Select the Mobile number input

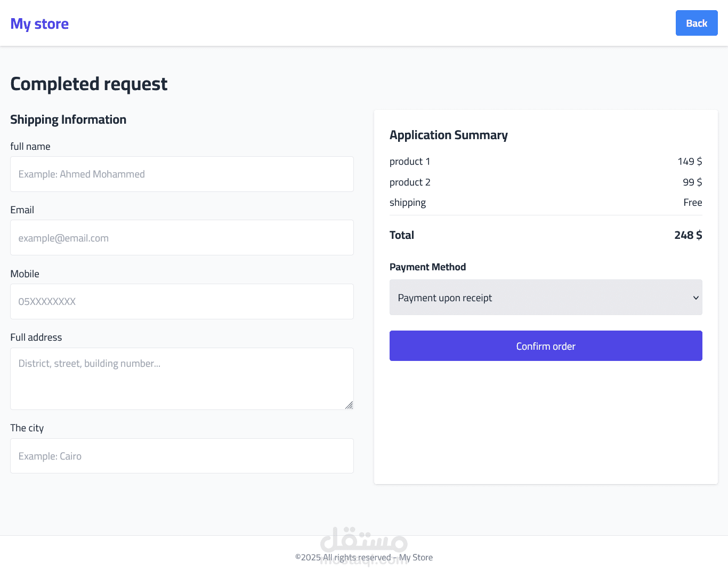tap(182, 302)
